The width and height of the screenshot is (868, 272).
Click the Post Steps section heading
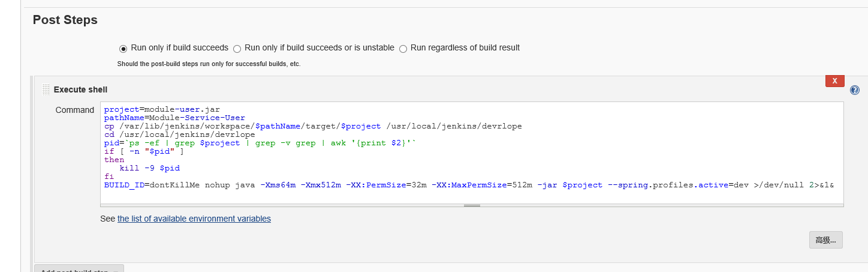[65, 20]
